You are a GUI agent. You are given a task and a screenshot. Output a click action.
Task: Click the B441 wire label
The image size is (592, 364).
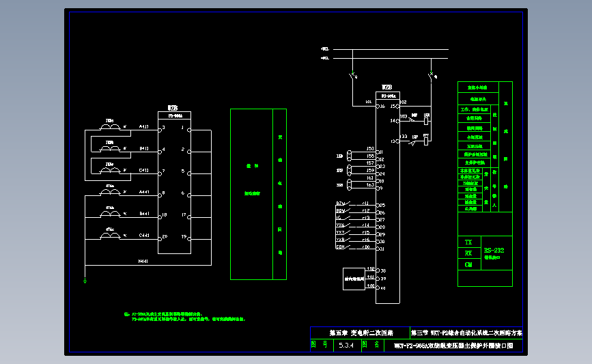pyautogui.click(x=144, y=214)
